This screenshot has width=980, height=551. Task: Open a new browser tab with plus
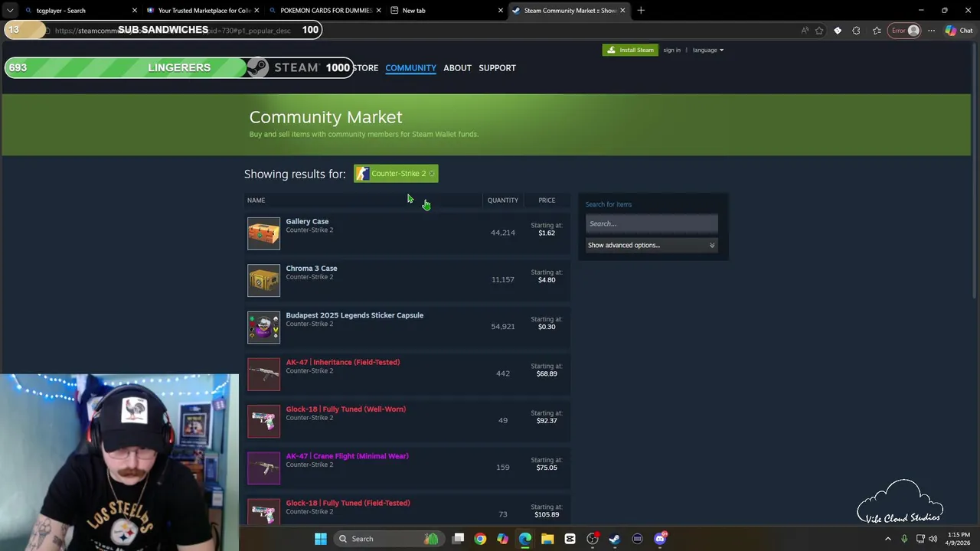641,11
